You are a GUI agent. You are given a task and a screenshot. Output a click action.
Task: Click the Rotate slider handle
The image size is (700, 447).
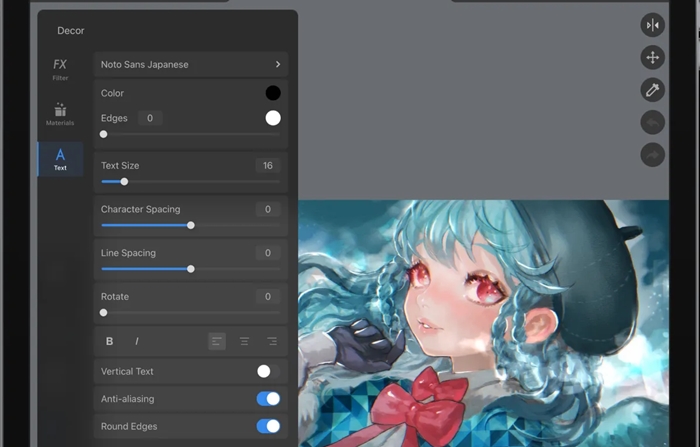pos(104,313)
